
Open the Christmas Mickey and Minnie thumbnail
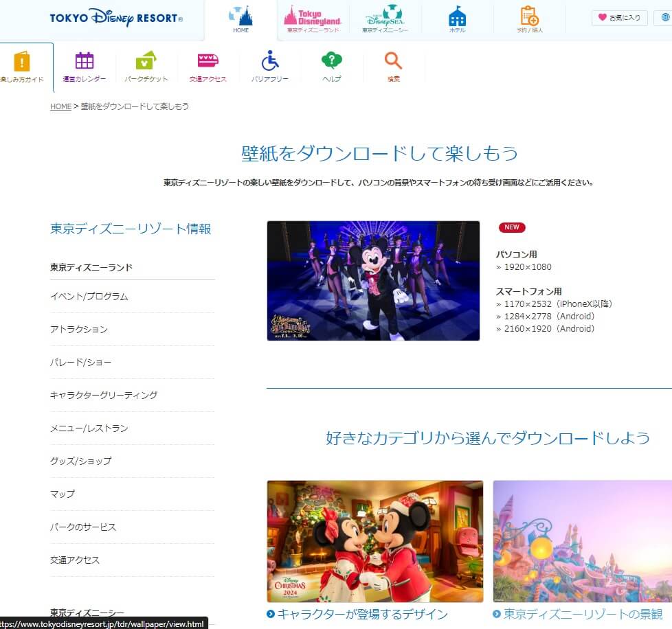(375, 541)
